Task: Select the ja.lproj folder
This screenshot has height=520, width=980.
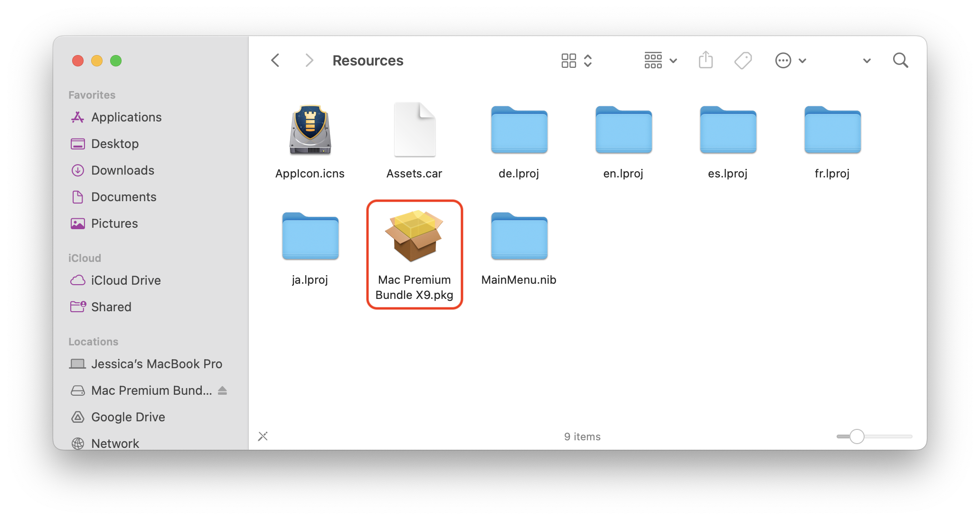Action: click(x=310, y=236)
